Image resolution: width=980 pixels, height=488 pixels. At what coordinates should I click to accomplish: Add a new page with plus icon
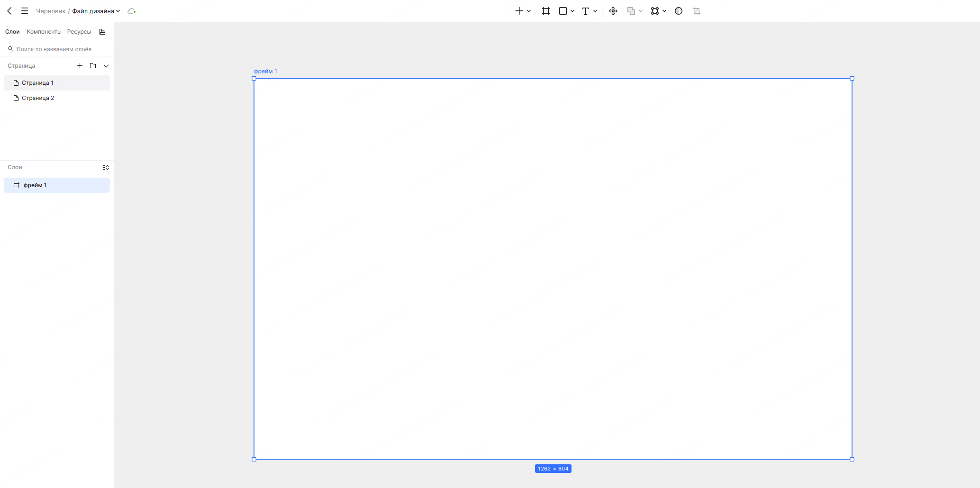pyautogui.click(x=80, y=66)
